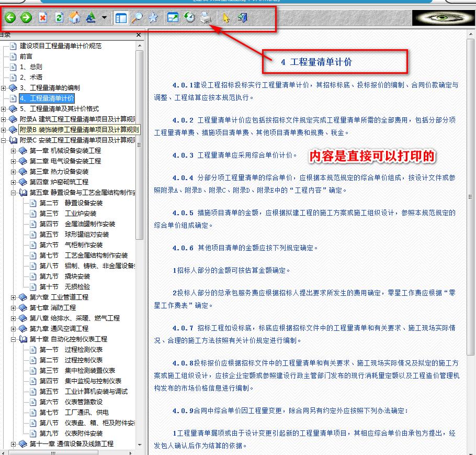Open 第五节 工业计算机安装与调试

point(84,392)
